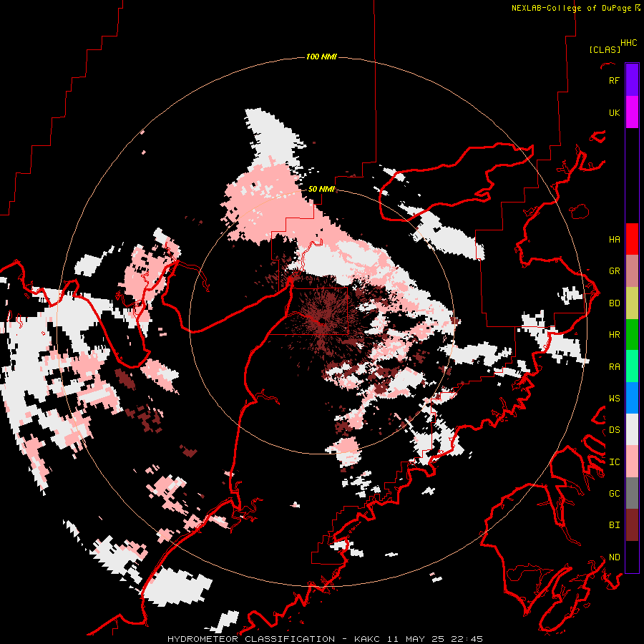The width and height of the screenshot is (644, 644).
Task: Click the HR green legend swatch
Action: [632, 335]
